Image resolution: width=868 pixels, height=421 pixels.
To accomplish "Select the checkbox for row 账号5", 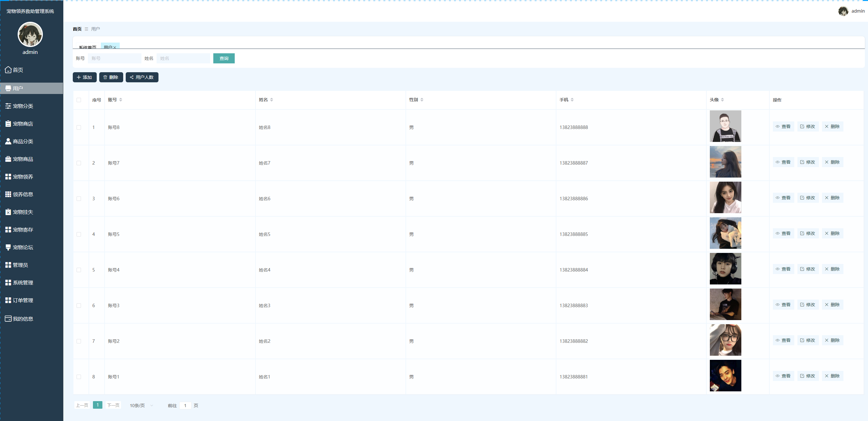I will click(79, 234).
